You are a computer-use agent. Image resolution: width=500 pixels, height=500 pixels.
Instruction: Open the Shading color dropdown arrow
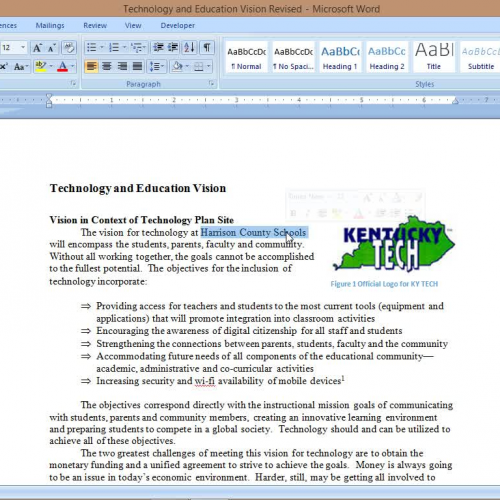(x=187, y=66)
